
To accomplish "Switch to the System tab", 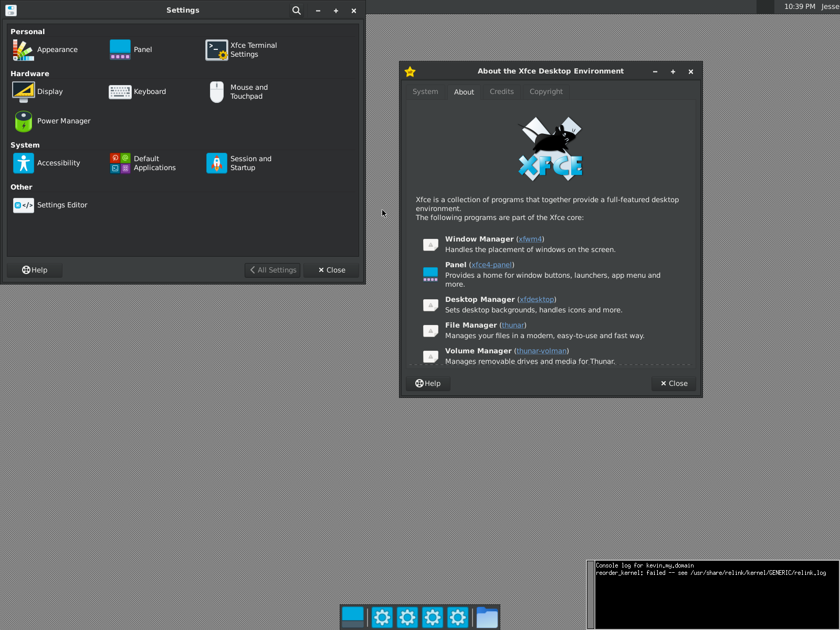I will [x=425, y=92].
